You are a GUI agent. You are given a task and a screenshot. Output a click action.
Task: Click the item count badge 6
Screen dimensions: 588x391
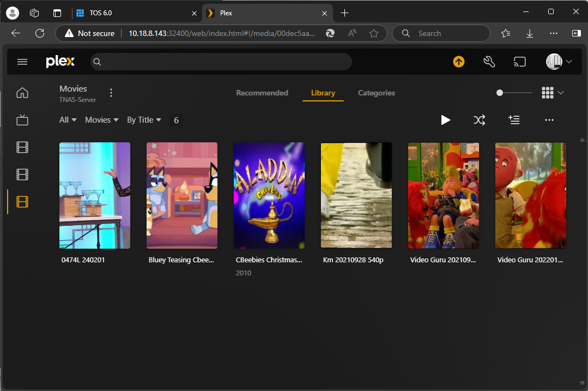pyautogui.click(x=176, y=120)
